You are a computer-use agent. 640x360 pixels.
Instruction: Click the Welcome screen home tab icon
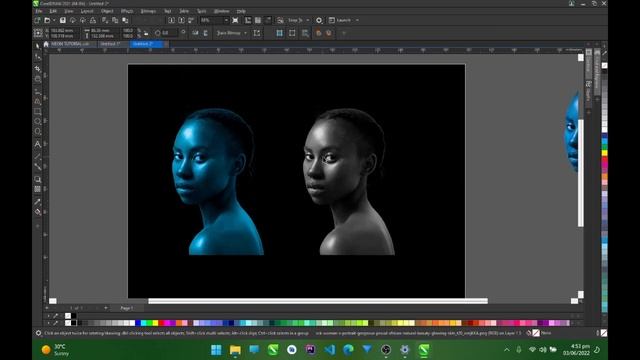46,44
